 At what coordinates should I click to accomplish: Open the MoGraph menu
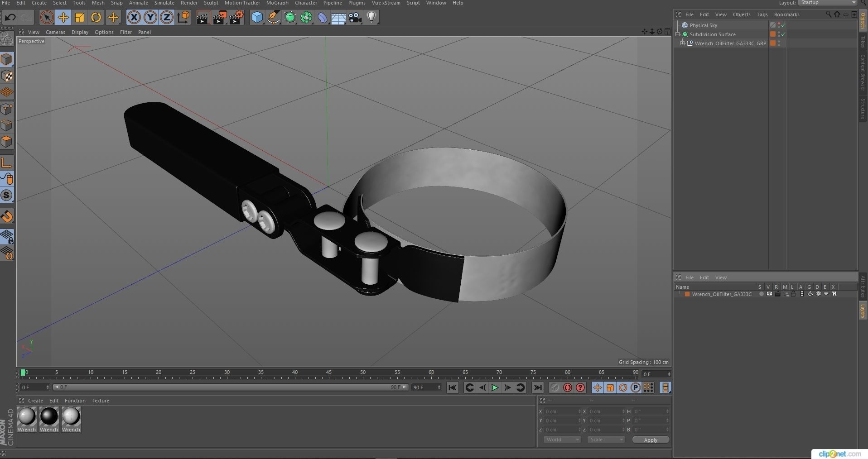coord(277,3)
